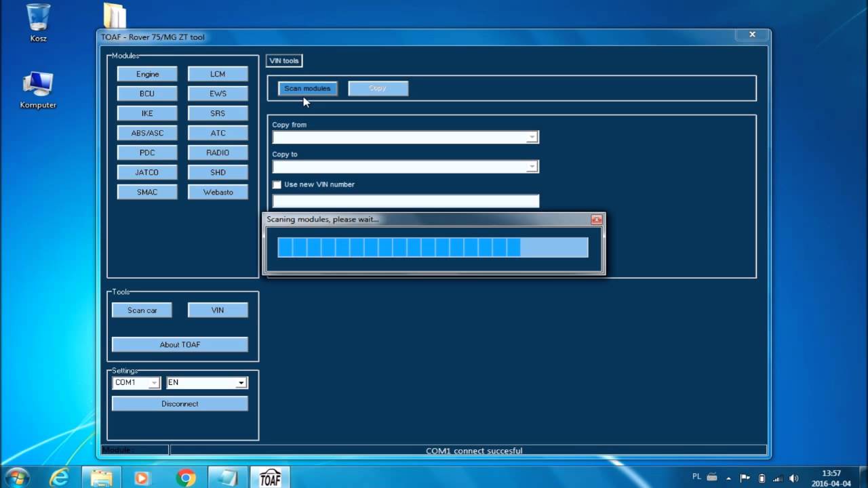
Task: Open the LCM module
Action: pos(218,74)
